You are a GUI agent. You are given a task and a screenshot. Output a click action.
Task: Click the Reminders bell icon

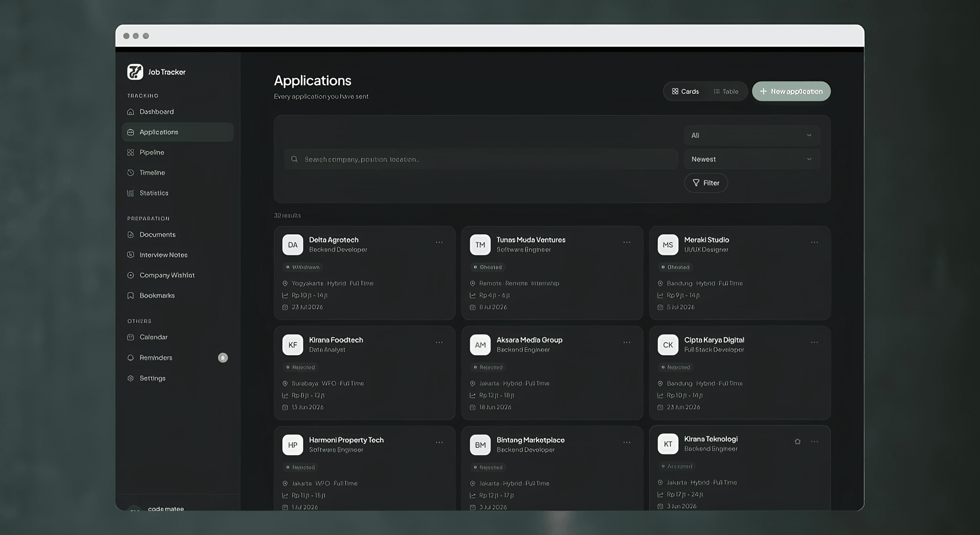[x=131, y=358]
